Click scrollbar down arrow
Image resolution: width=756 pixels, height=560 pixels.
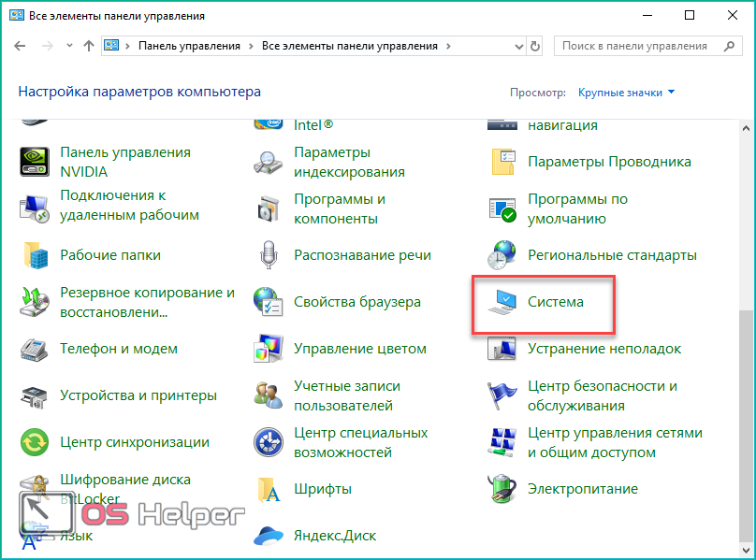pyautogui.click(x=746, y=550)
